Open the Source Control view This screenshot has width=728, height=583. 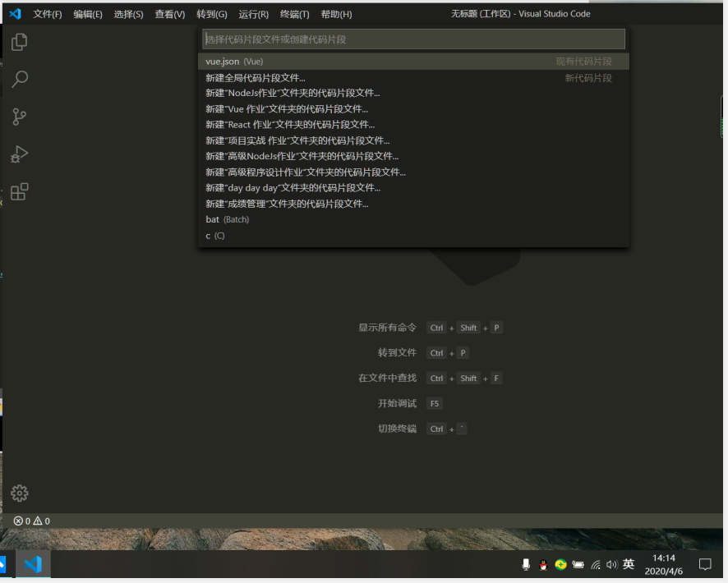(19, 117)
